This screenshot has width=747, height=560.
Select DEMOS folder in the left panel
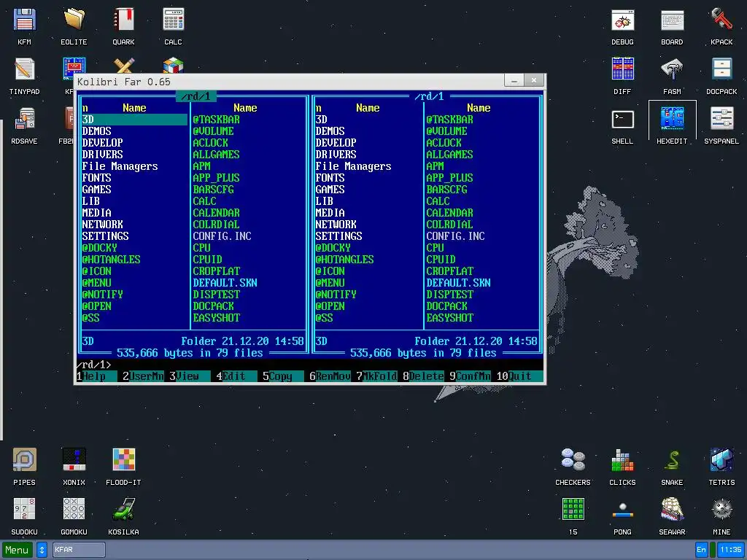pyautogui.click(x=97, y=131)
